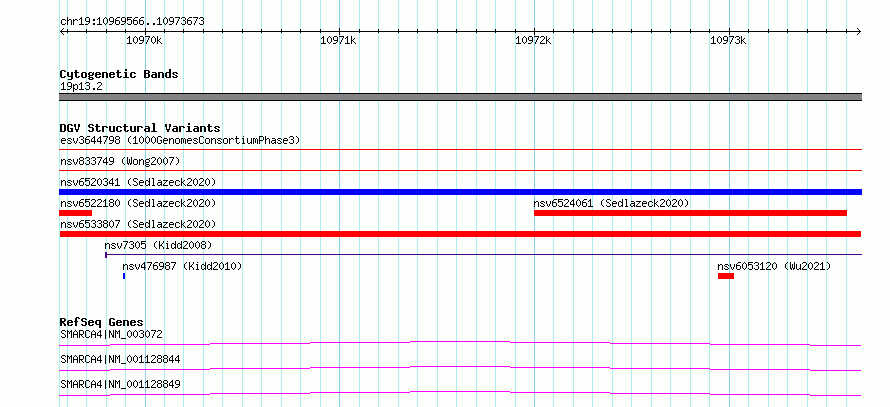This screenshot has height=407, width=890.
Task: Open SMARCA4|NM_001128849 transcript label
Action: (x=120, y=384)
